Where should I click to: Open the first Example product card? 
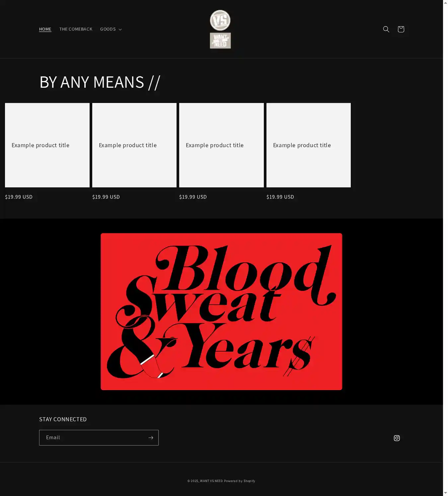pyautogui.click(x=47, y=145)
